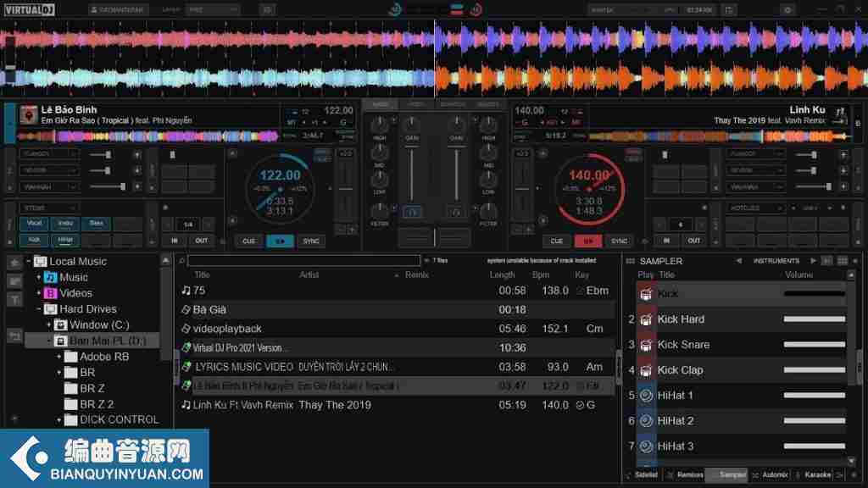Screen dimensions: 868x488
Task: Trigger the HiHat 1 cymbal icon
Action: (645, 396)
